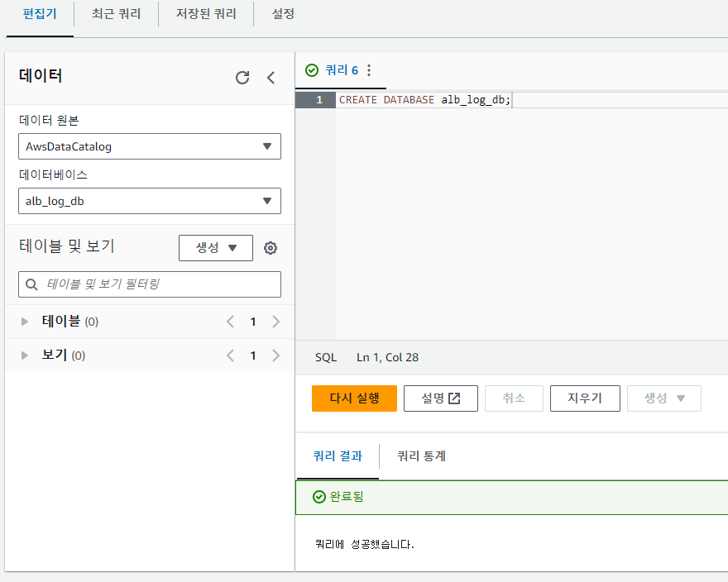
Task: Click the 설명 external link button
Action: pos(441,398)
